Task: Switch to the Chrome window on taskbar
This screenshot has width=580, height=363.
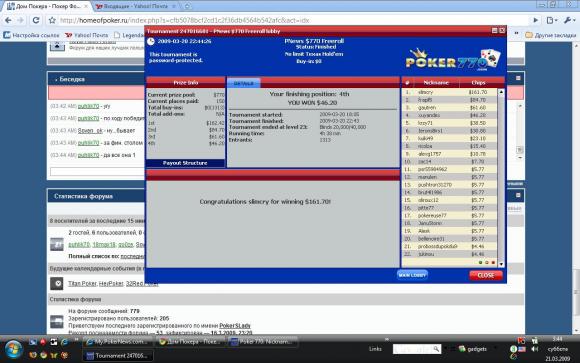Action: tap(190, 342)
